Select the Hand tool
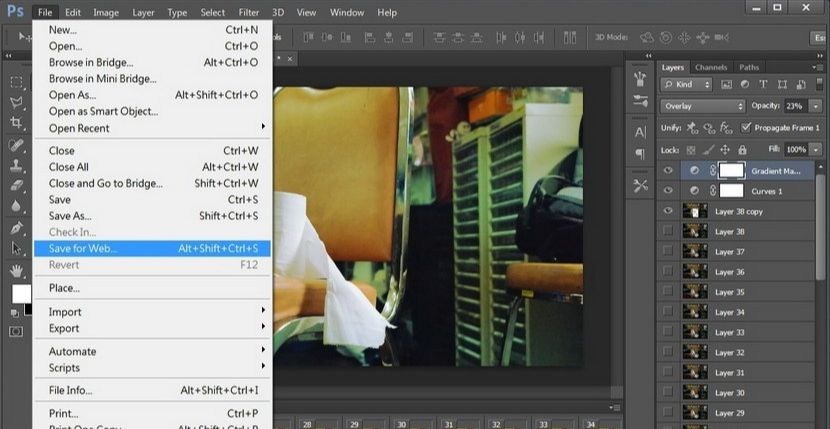This screenshot has height=429, width=830. point(16,271)
